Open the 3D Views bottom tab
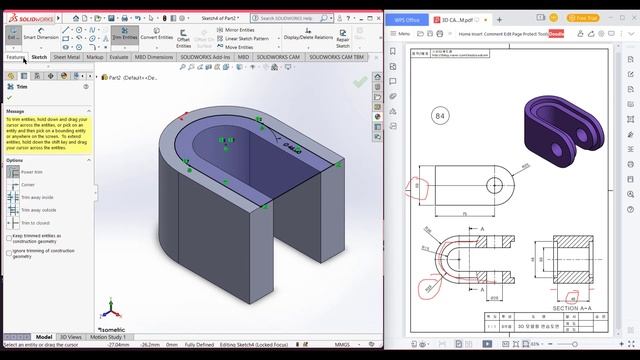Screen dimensions: 640x360 tap(71, 337)
